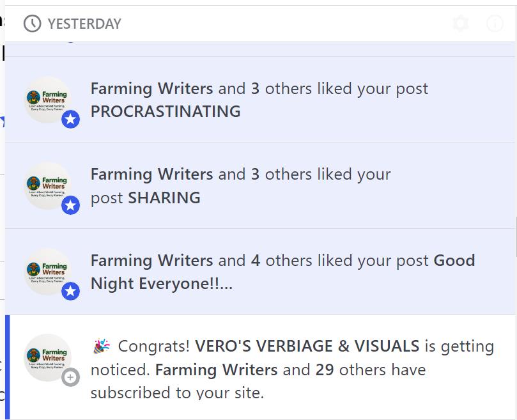This screenshot has width=517, height=420.
Task: Click Farming Writers name in SHARING notification
Action: click(x=151, y=175)
